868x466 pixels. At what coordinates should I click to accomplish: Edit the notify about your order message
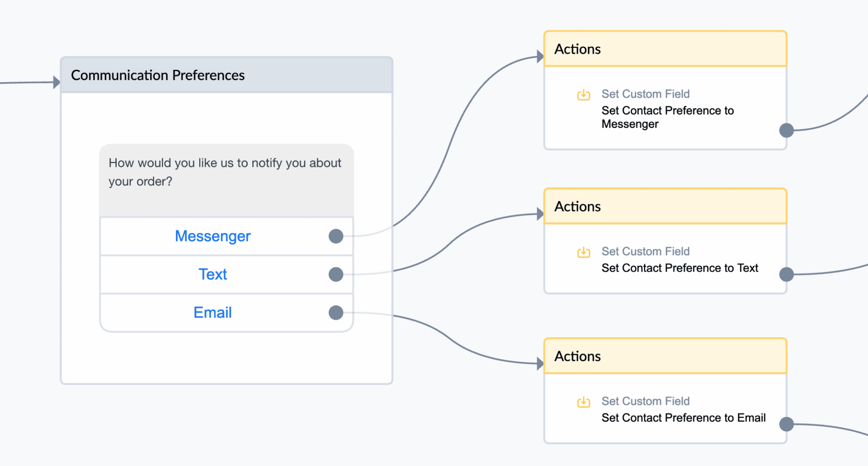[226, 180]
